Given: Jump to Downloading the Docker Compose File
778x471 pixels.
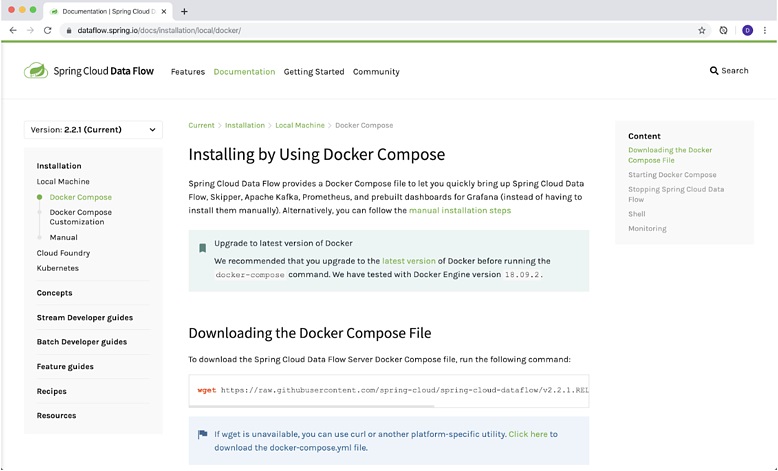Looking at the screenshot, I should tap(670, 155).
